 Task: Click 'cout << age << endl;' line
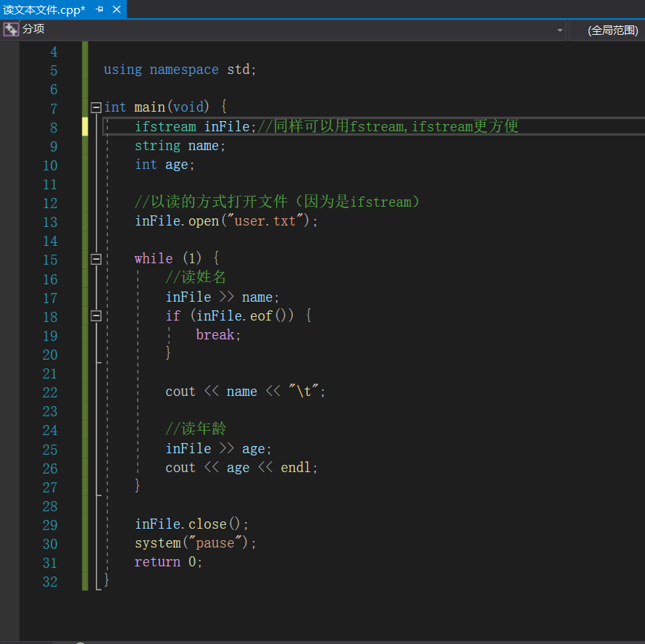click(x=241, y=467)
